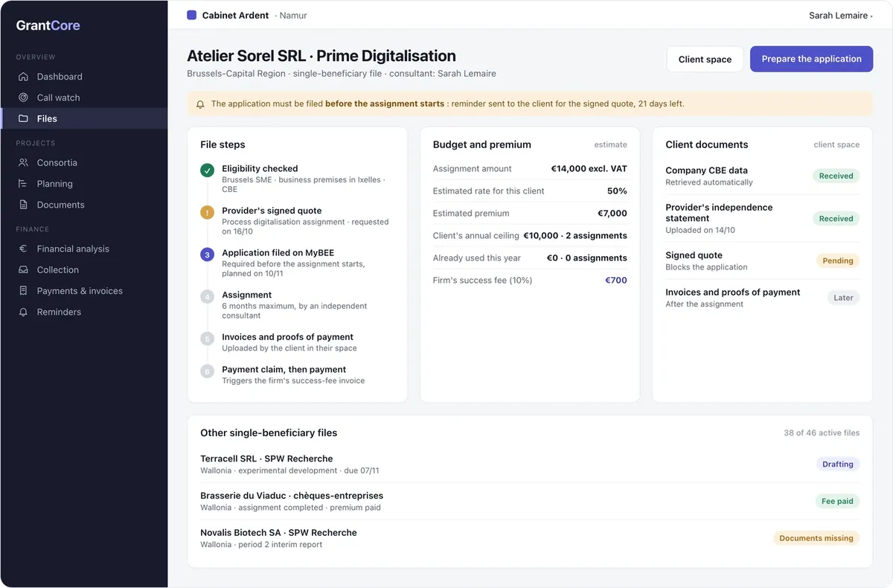Click Payment claim, then payment step title
The image size is (893, 588).
pyautogui.click(x=284, y=369)
